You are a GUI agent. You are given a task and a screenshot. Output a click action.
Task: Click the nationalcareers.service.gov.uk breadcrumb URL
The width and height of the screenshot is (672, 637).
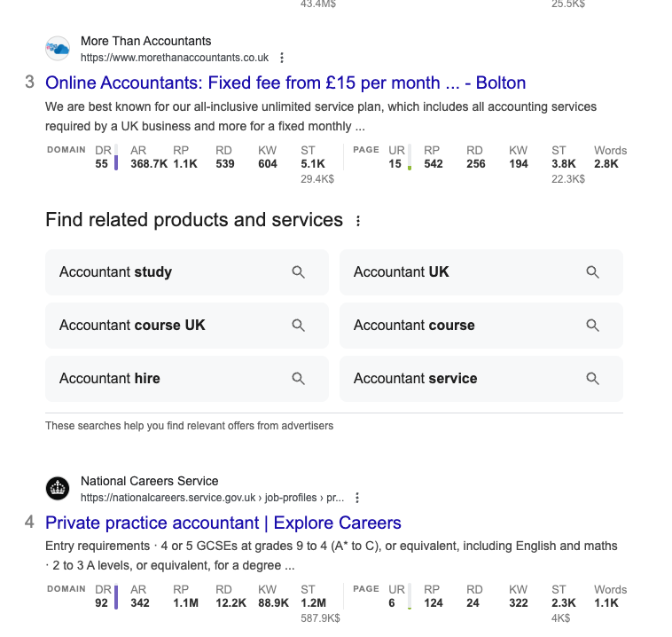click(x=212, y=498)
